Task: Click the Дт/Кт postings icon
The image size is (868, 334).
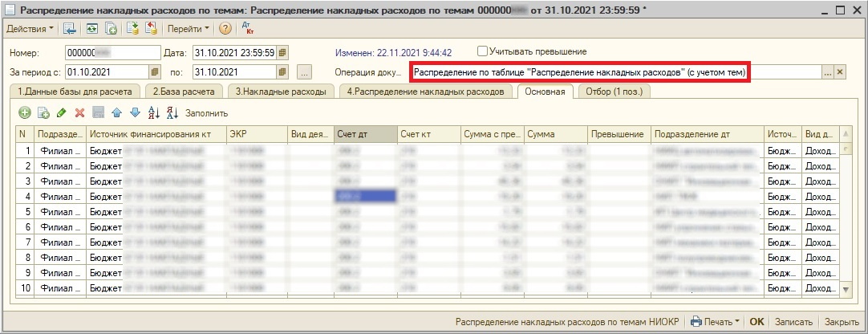Action: (x=246, y=29)
